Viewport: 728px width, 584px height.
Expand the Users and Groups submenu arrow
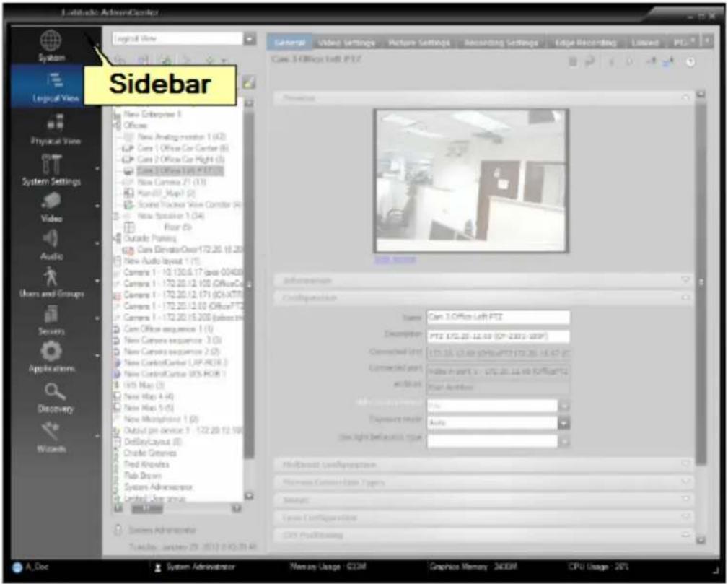(97, 281)
